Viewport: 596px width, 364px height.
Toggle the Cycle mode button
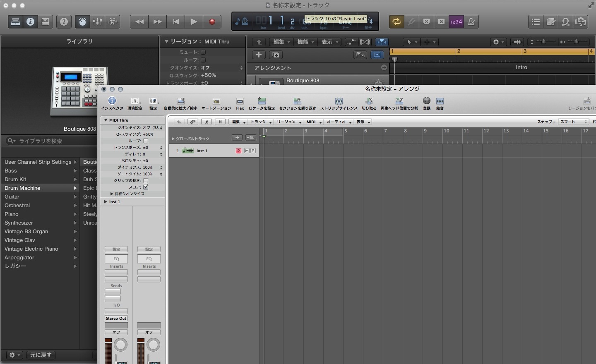tap(397, 22)
